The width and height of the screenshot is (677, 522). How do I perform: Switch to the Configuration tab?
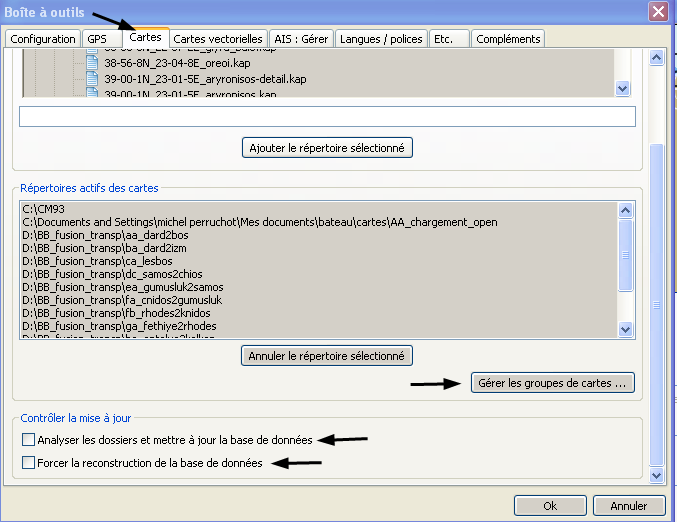click(x=42, y=39)
